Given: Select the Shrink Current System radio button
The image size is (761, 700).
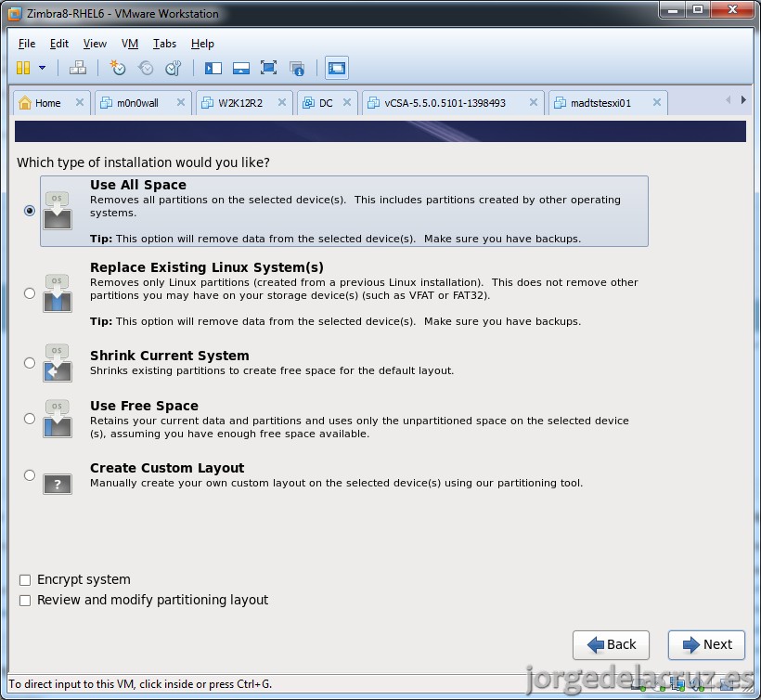Looking at the screenshot, I should pyautogui.click(x=30, y=363).
